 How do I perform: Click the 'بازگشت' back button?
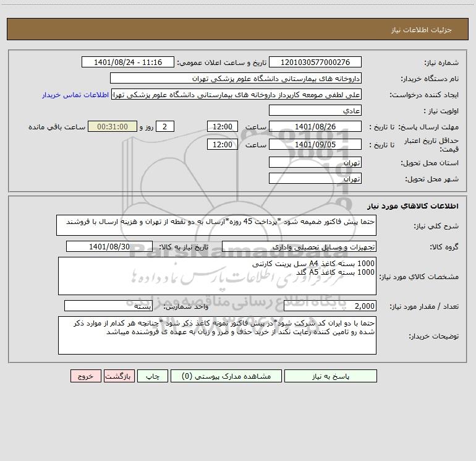pos(119,376)
